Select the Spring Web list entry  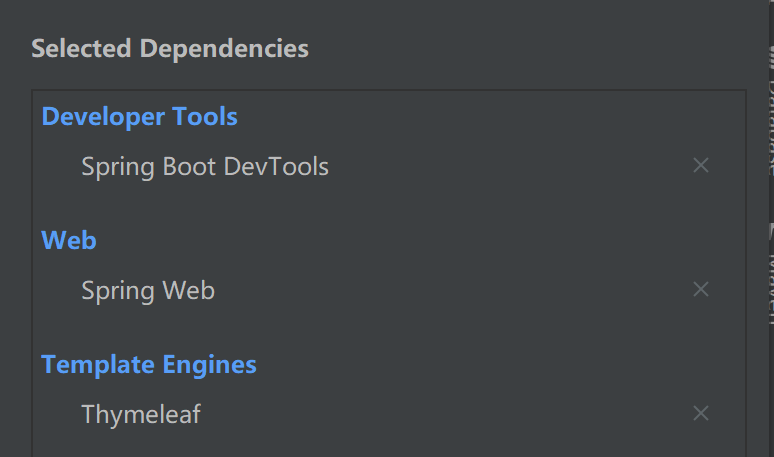tap(148, 290)
